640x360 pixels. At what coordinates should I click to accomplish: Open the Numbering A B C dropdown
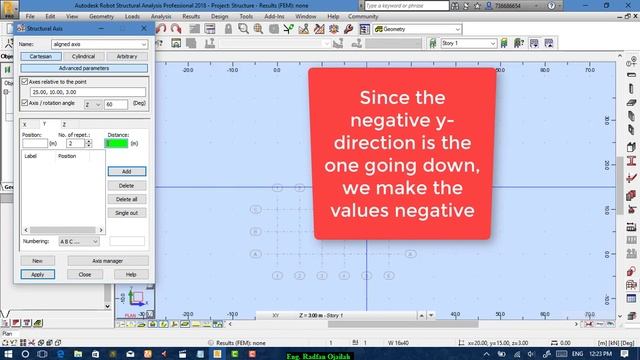(79, 242)
